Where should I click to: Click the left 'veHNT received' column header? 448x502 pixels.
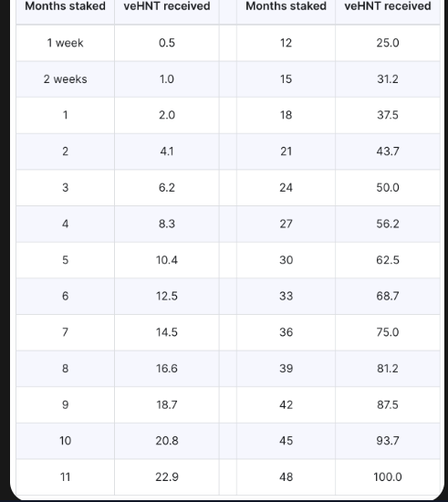click(x=167, y=6)
